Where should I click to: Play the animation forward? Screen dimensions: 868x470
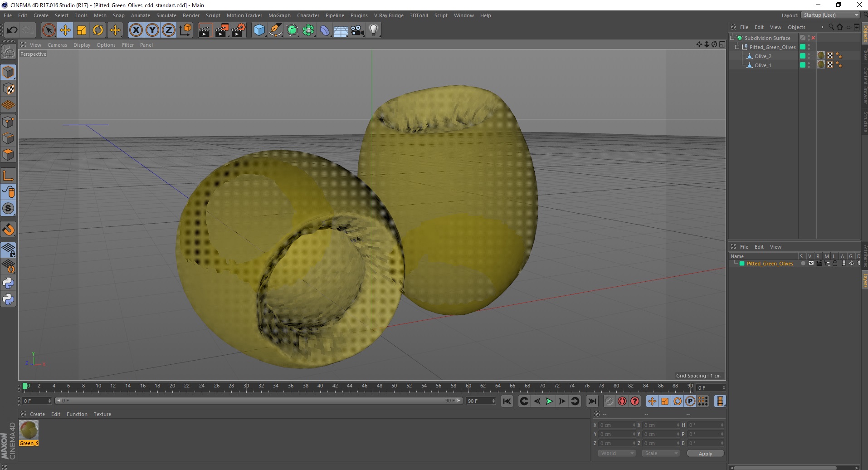pos(549,401)
